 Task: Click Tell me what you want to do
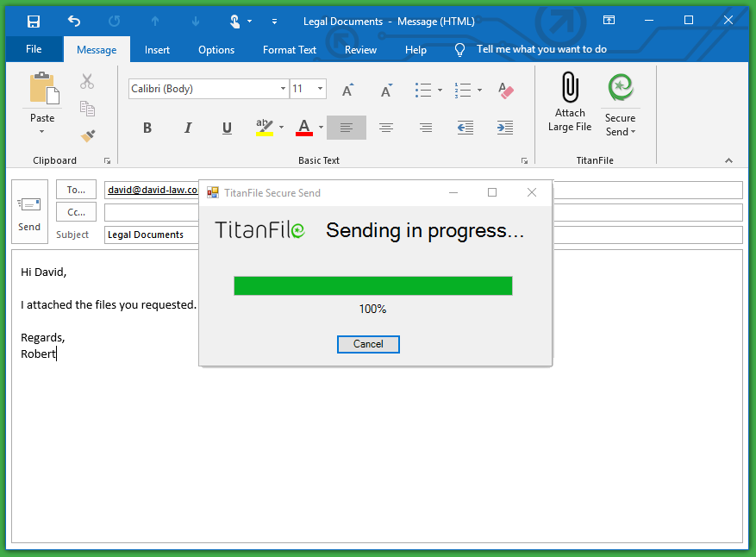coord(541,49)
